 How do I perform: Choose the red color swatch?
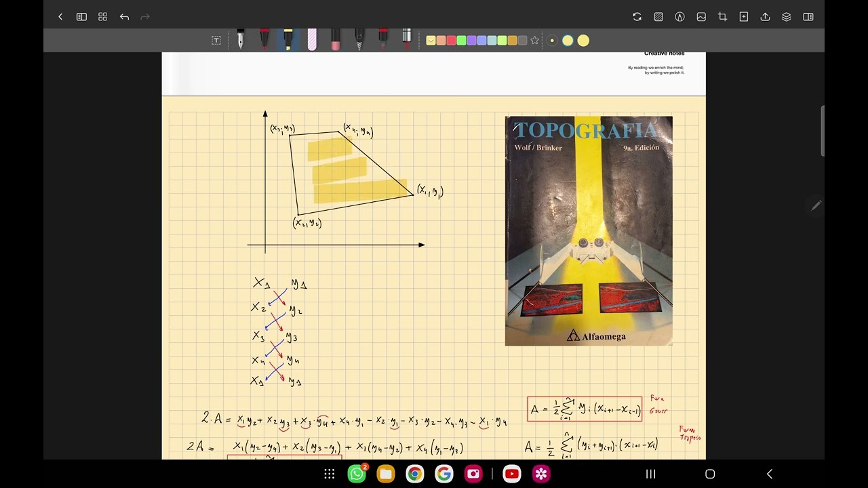pyautogui.click(x=451, y=41)
